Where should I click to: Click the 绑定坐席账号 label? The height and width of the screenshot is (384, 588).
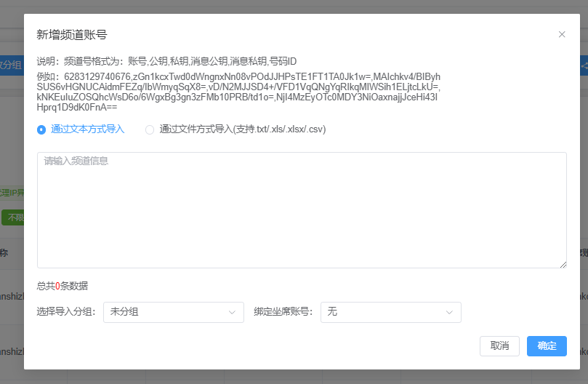pos(283,312)
